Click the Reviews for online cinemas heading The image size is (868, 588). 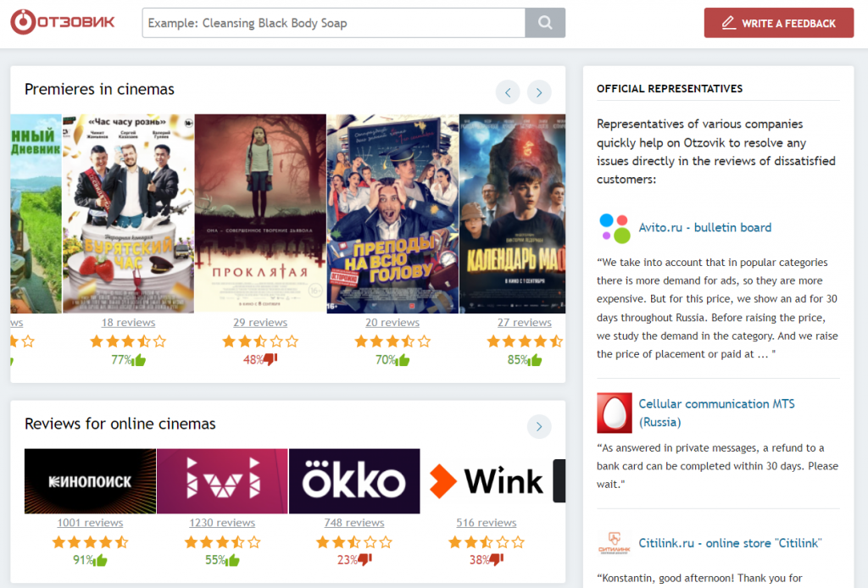pos(120,424)
